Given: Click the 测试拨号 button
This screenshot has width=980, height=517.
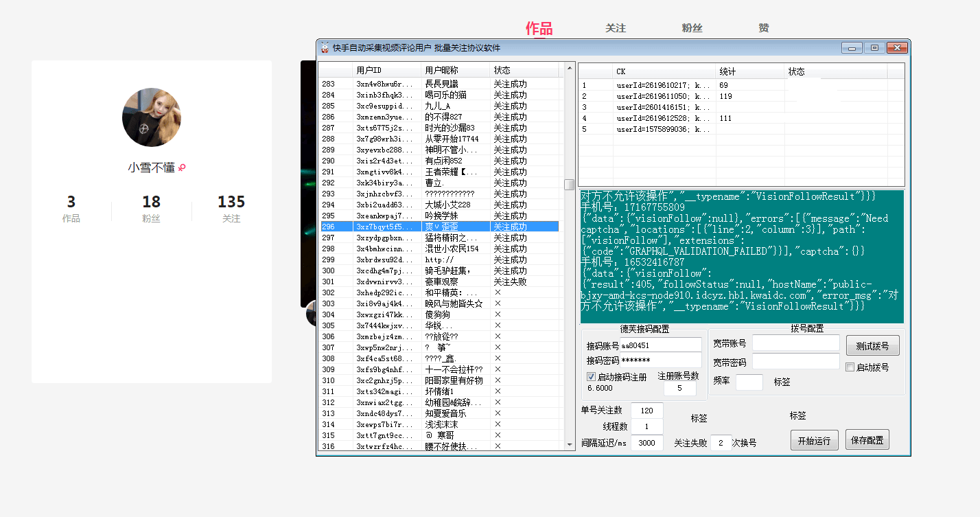Looking at the screenshot, I should point(872,345).
